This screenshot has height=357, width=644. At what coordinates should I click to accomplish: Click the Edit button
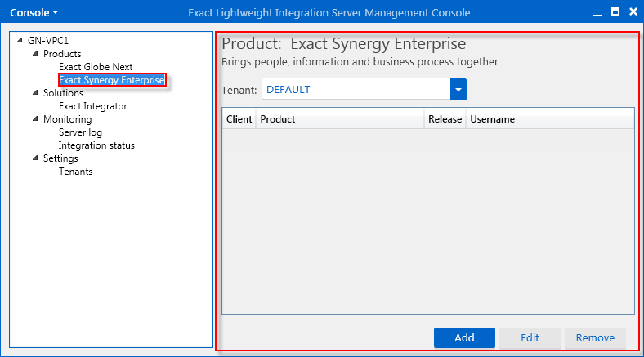point(530,337)
